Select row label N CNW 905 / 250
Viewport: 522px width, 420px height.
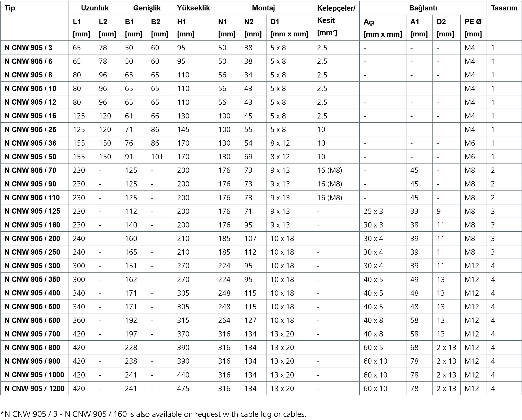pos(32,252)
